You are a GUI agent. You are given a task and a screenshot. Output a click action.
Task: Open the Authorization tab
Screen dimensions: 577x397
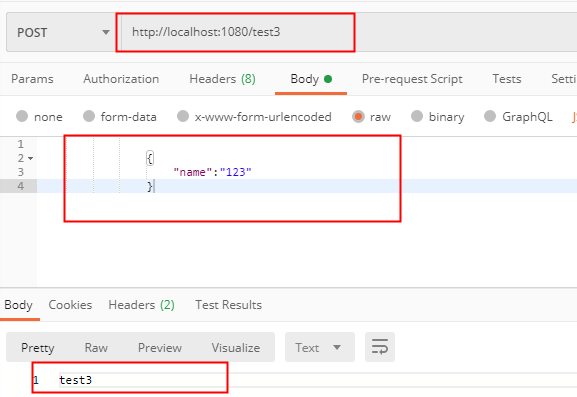[121, 79]
